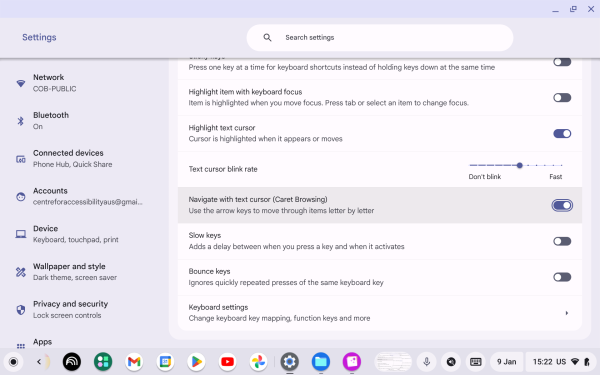Open Wallpaper and style brush icon
The image size is (600, 375).
[21, 272]
